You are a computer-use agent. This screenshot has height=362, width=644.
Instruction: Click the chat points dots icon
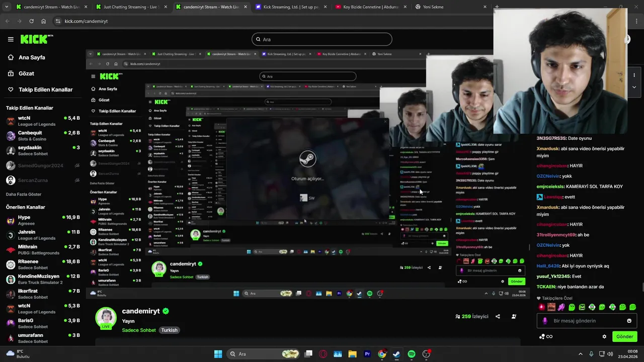pos(542,337)
